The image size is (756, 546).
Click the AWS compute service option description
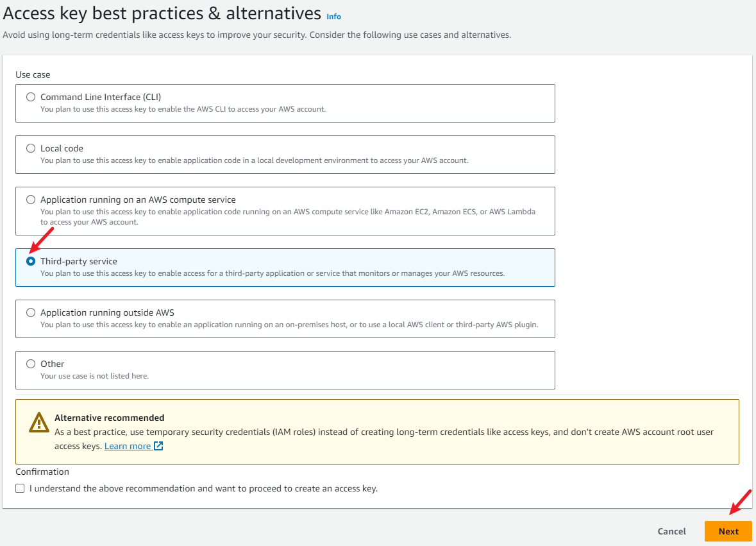tap(288, 217)
